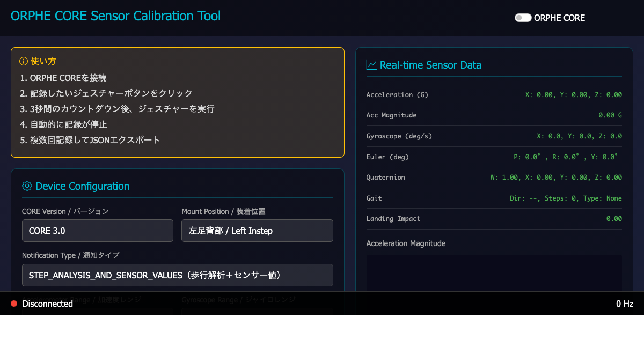
Task: Click the gear icon beside Device Configuration
Action: click(27, 186)
